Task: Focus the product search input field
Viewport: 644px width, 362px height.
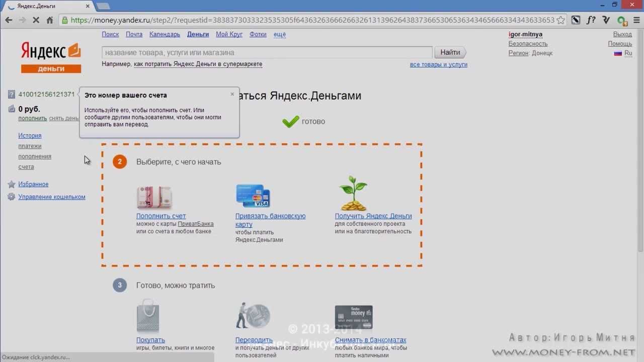Action: (x=267, y=52)
